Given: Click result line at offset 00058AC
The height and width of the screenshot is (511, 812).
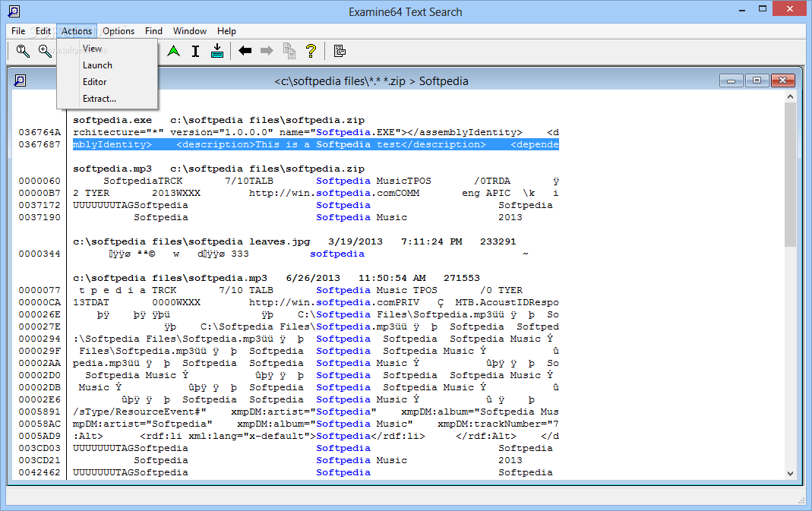Looking at the screenshot, I should point(316,424).
